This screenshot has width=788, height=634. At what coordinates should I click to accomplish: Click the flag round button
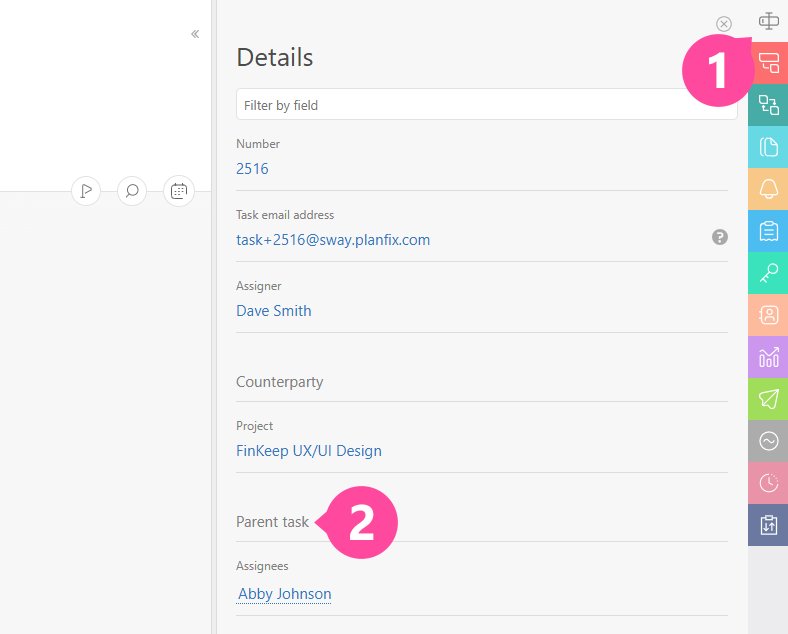point(86,190)
